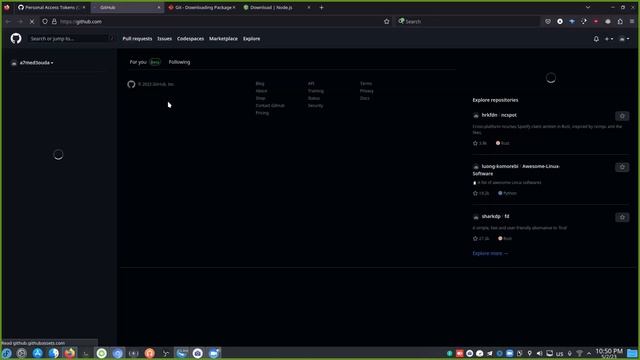This screenshot has width=640, height=360.
Task: Open the hrkfdn / ncspot repository link
Action: 499,115
